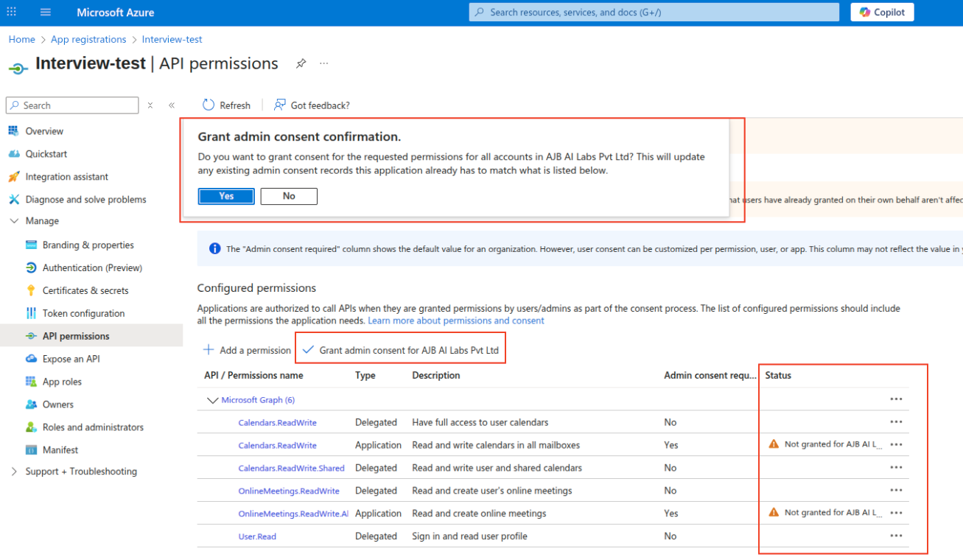Click the Copilot button in header
963x560 pixels.
click(x=882, y=13)
